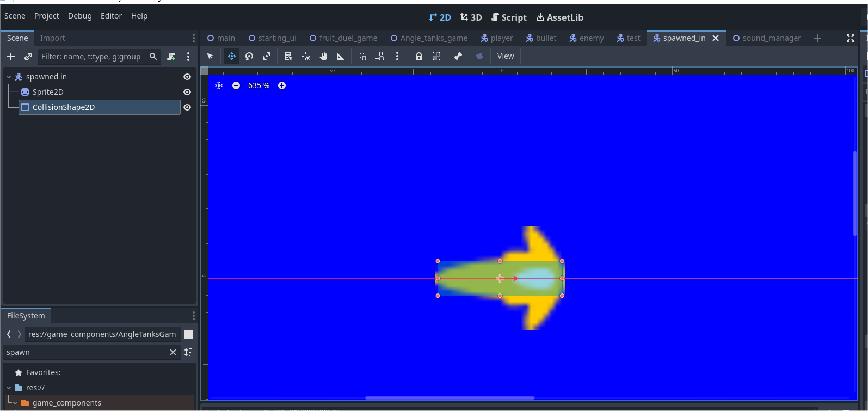Hide the Sprite2D node
The image size is (868, 411).
[x=187, y=92]
